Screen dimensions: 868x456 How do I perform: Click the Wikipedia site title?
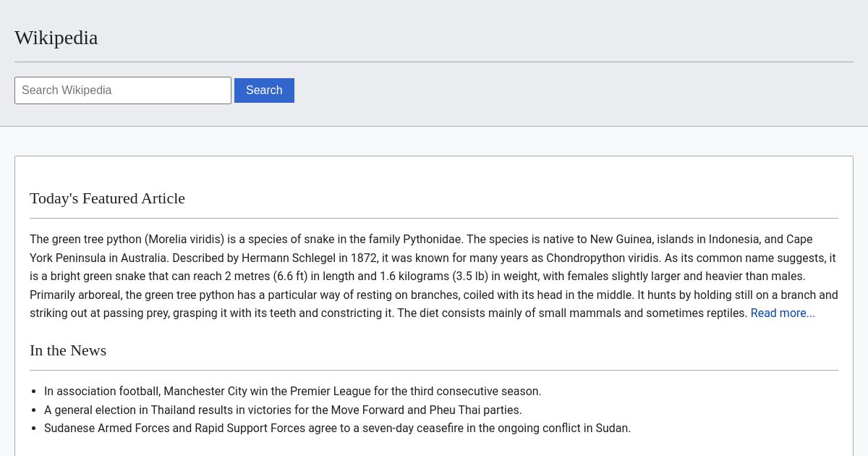coord(56,38)
